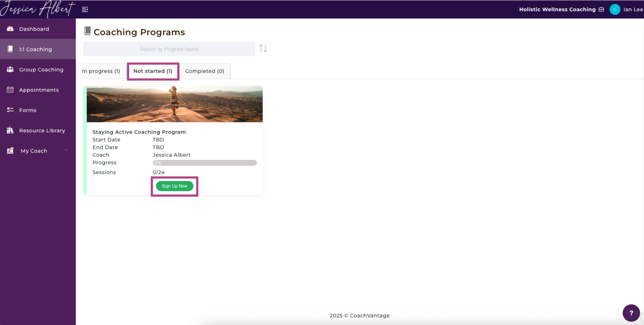Image resolution: width=644 pixels, height=325 pixels.
Task: Open the help question mark button
Action: click(x=631, y=313)
